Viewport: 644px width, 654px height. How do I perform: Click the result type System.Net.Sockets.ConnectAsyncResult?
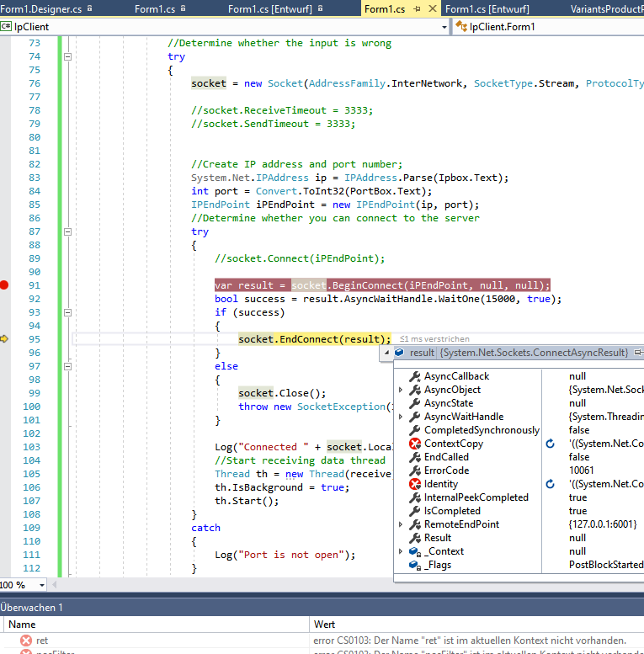534,353
